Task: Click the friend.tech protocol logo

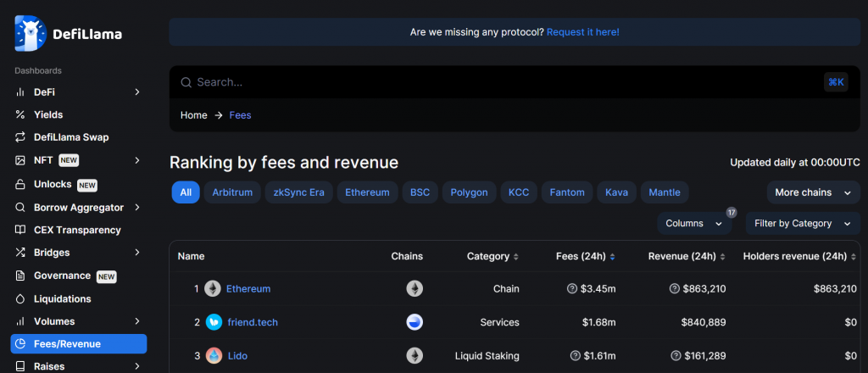Action: 214,322
